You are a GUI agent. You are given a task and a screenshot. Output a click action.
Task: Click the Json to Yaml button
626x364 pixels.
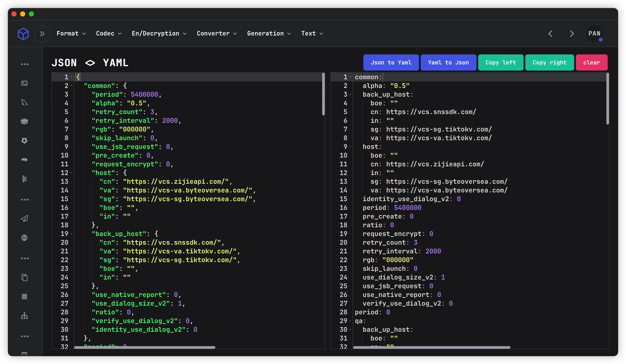(x=391, y=62)
